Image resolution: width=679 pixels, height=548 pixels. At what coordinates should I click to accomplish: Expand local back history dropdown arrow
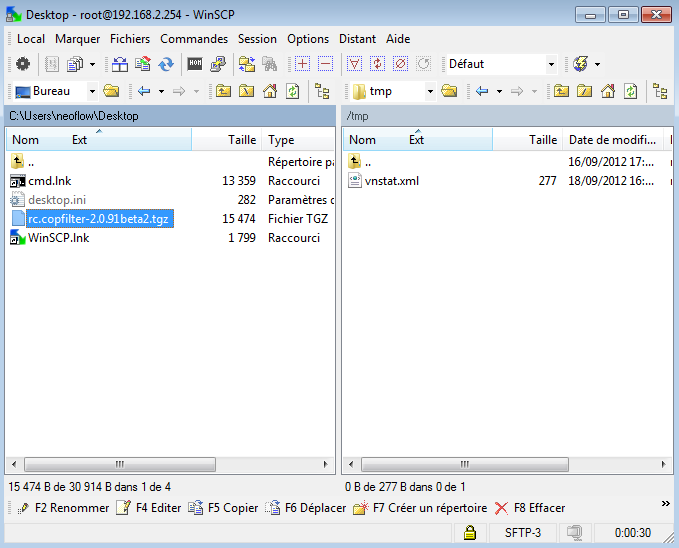point(161,91)
